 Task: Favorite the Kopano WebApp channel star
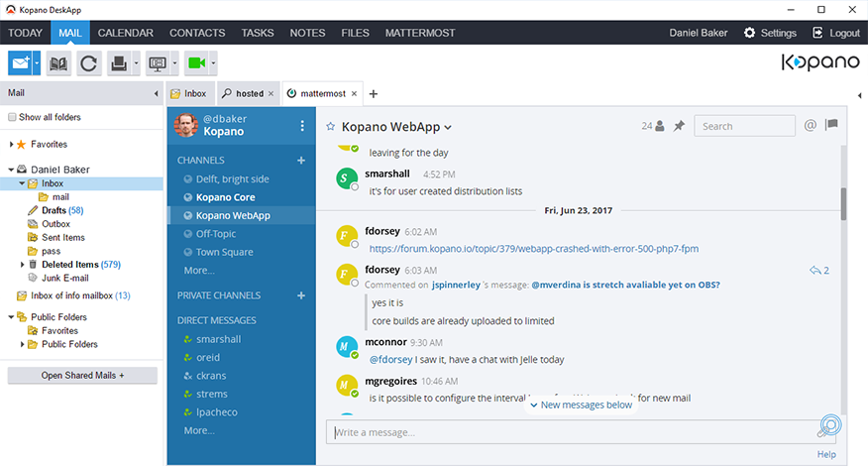point(331,126)
